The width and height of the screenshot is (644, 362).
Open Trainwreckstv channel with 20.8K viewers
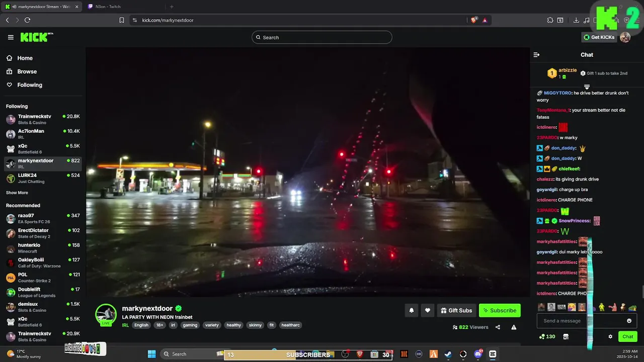click(43, 119)
